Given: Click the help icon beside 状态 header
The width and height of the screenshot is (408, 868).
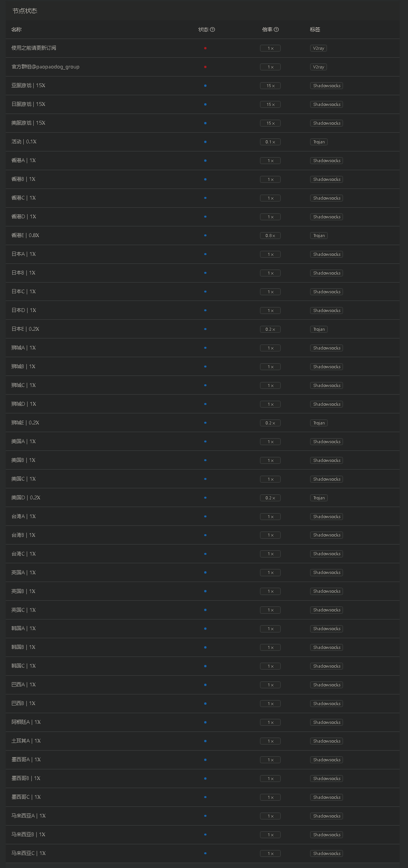Looking at the screenshot, I should click(x=213, y=29).
